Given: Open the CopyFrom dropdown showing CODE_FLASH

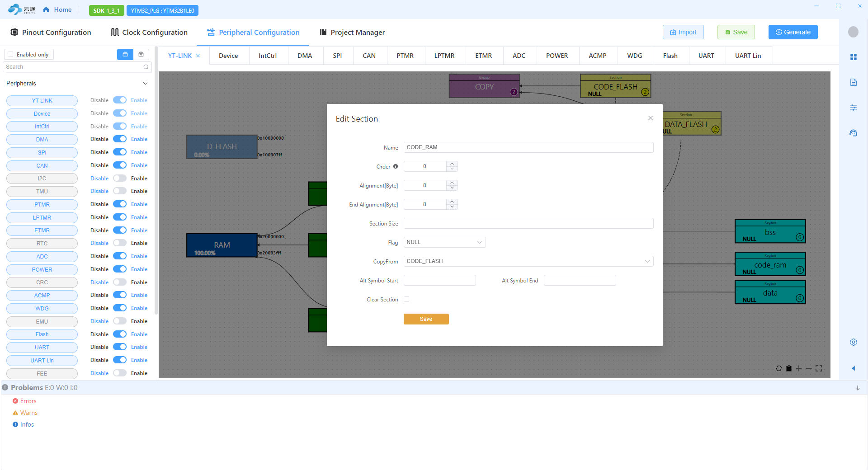Looking at the screenshot, I should (x=528, y=261).
